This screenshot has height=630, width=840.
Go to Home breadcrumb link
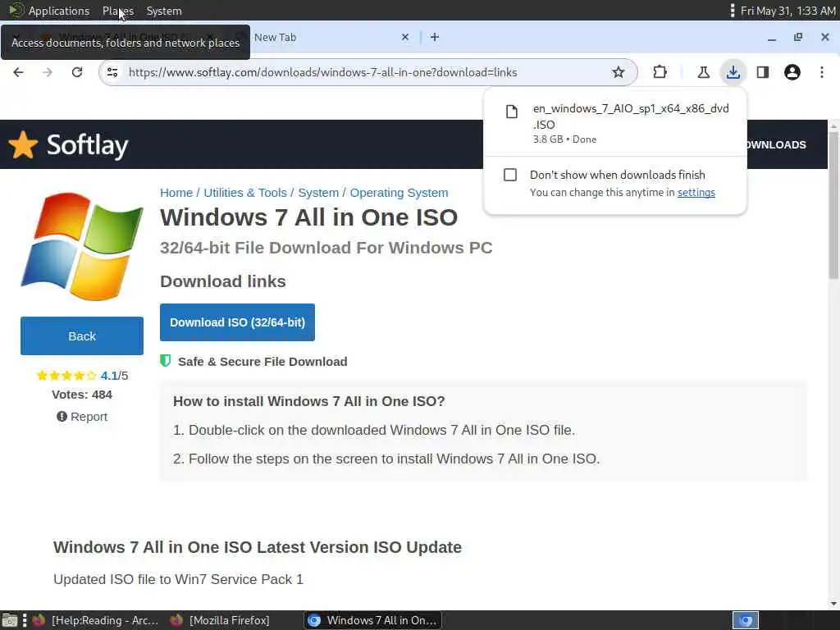(x=176, y=193)
